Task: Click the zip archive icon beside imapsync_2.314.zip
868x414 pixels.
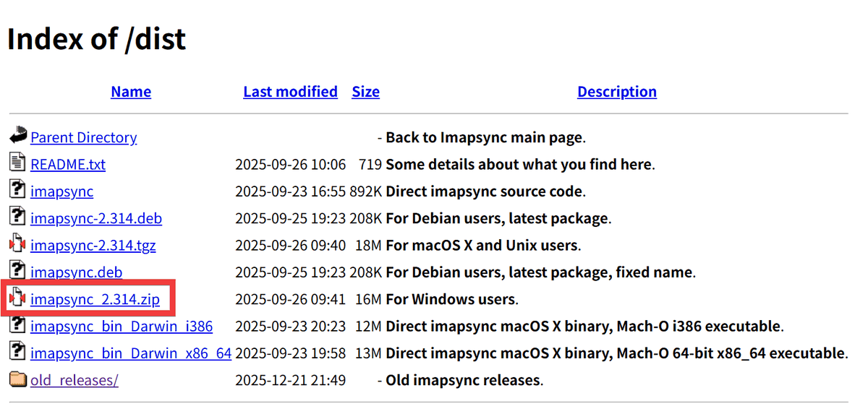Action: point(18,298)
